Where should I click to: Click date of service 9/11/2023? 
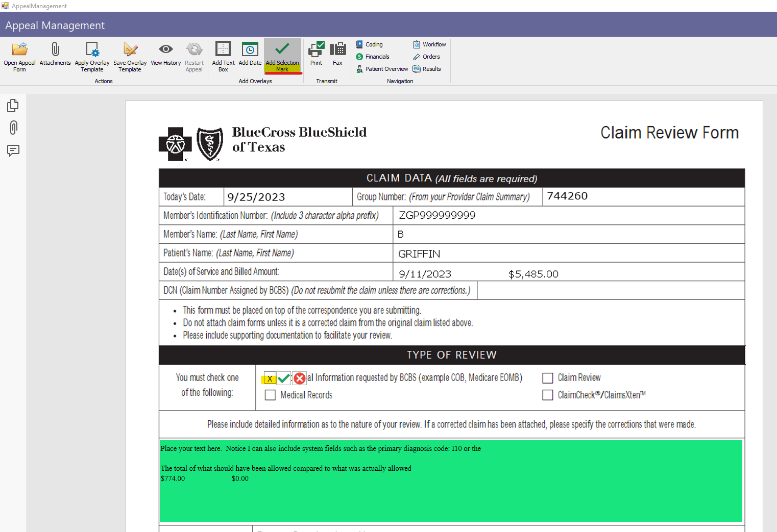pyautogui.click(x=425, y=274)
